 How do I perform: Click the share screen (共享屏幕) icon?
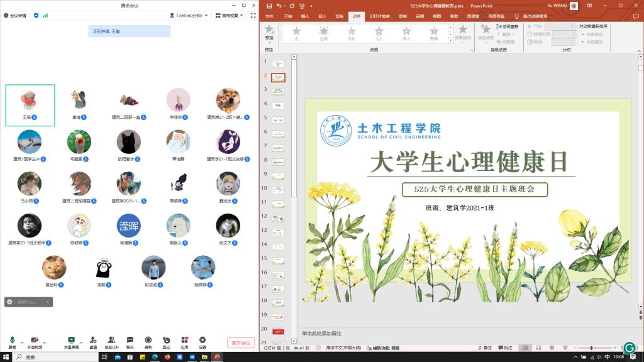tap(71, 340)
